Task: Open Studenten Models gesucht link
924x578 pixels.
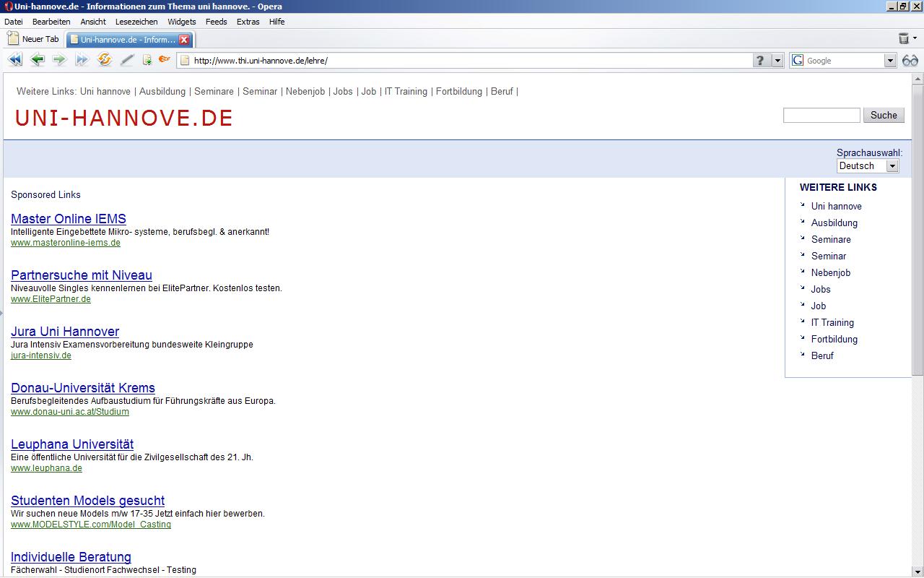Action: coord(87,501)
